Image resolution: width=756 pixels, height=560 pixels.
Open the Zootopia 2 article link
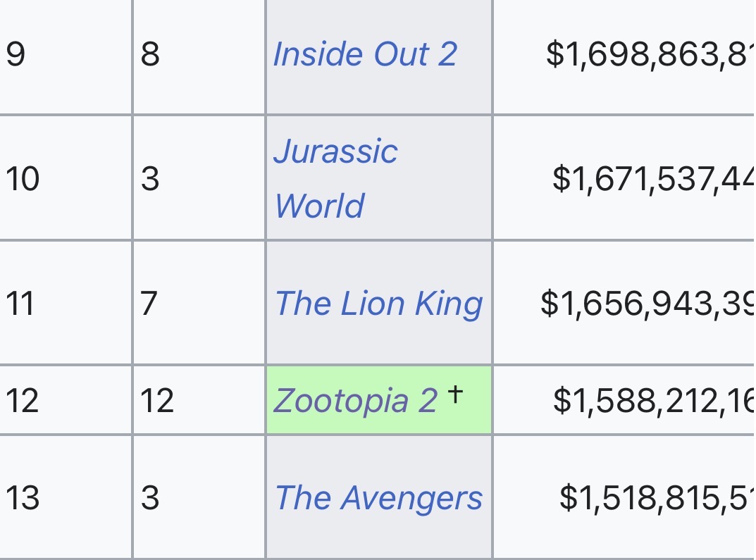pyautogui.click(x=355, y=401)
